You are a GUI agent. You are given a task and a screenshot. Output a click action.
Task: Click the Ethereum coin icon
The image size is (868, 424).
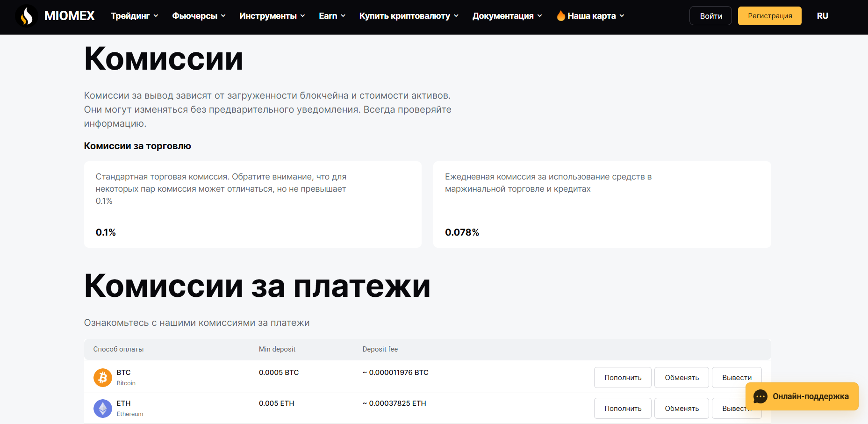click(x=103, y=408)
